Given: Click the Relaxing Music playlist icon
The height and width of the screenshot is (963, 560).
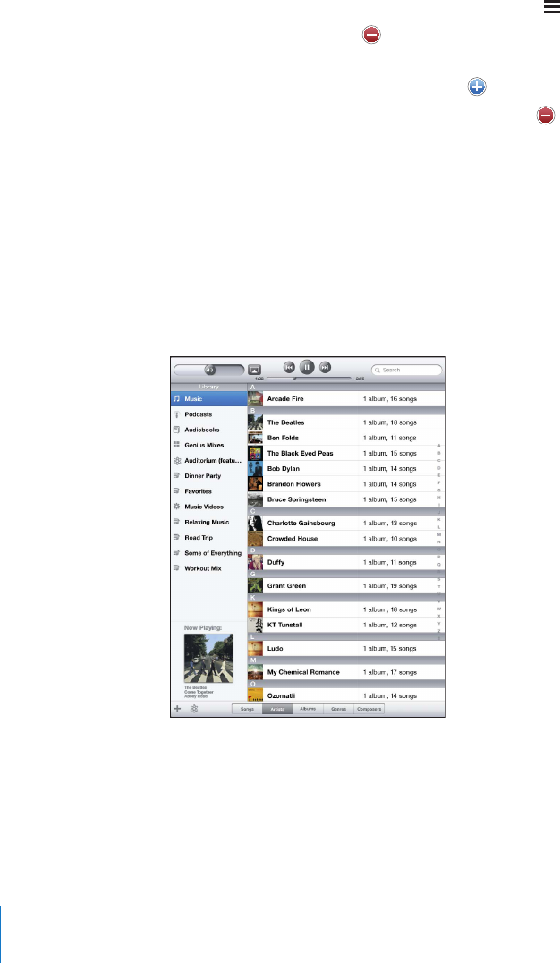Looking at the screenshot, I should point(177,522).
